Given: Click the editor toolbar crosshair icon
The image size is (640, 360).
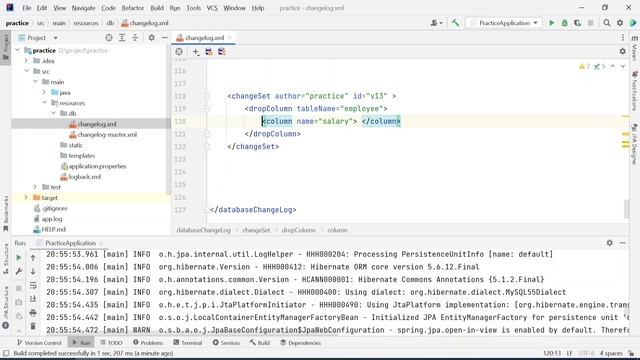Looking at the screenshot, I should coord(179,52).
